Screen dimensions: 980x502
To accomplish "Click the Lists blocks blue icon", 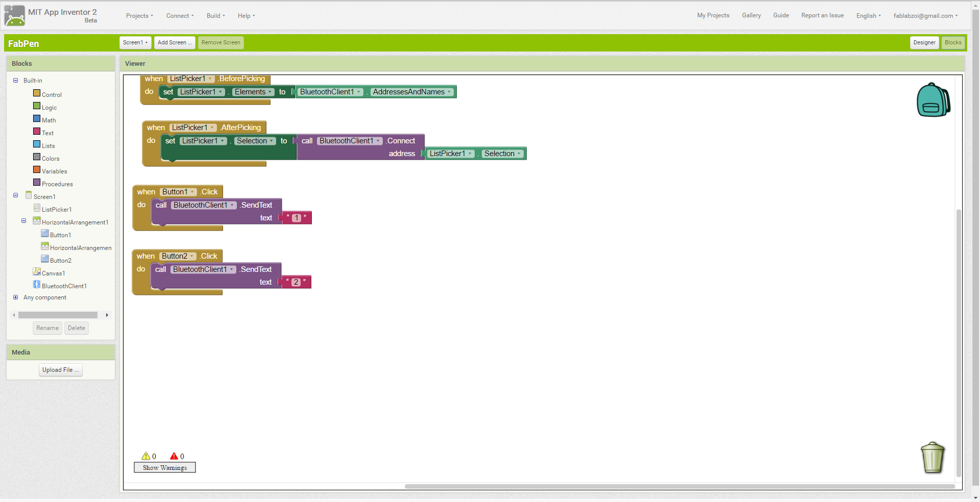I will tap(37, 144).
